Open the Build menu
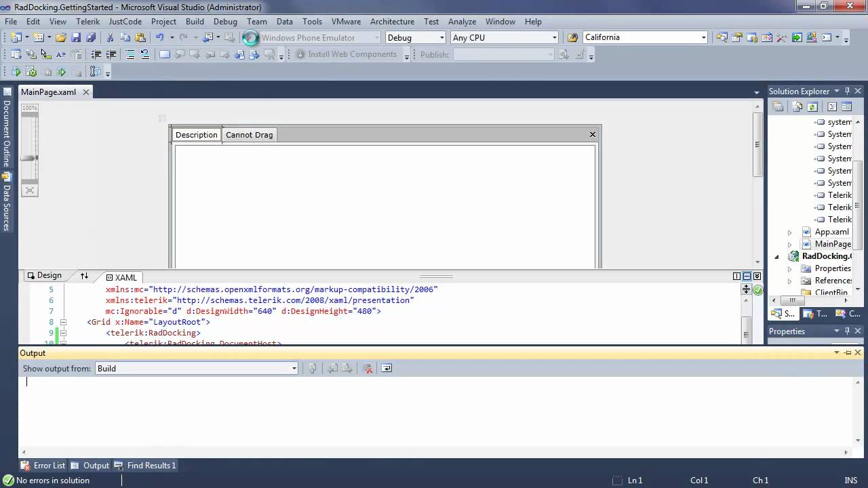 click(x=195, y=21)
